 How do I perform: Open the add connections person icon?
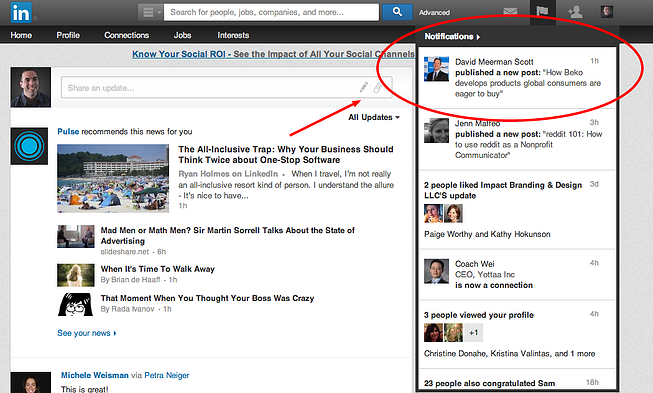pos(575,12)
